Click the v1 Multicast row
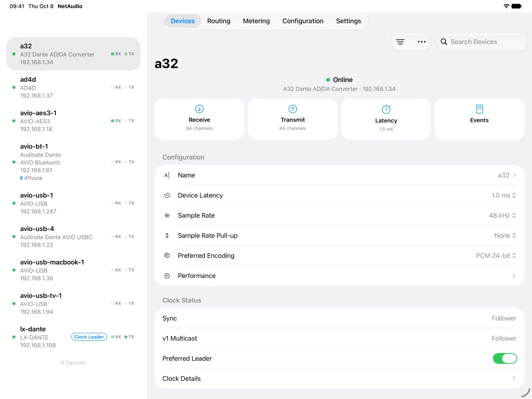 (x=339, y=338)
